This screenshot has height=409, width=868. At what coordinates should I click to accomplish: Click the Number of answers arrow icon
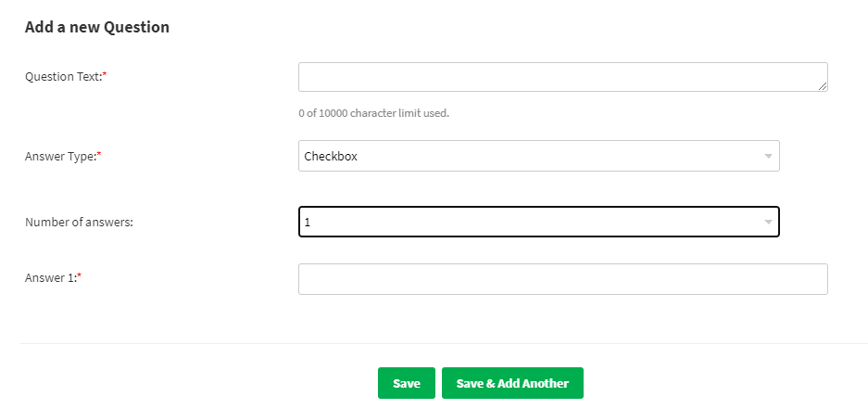click(768, 223)
